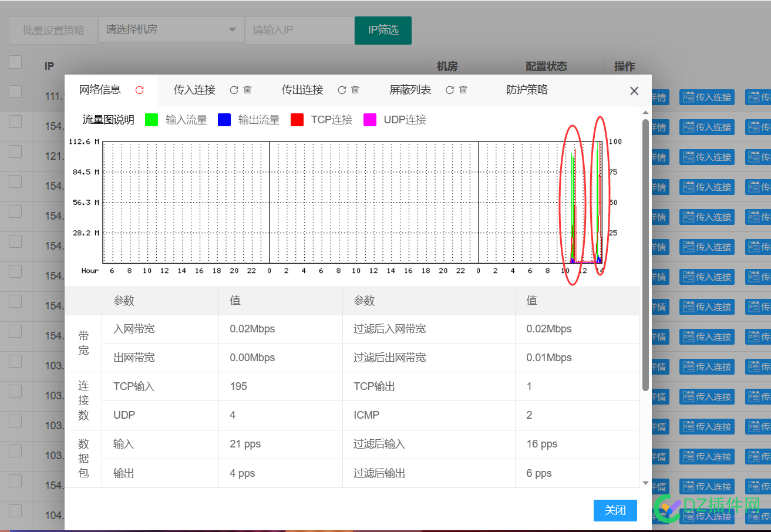Click the TCP输入 cell
The image size is (771, 532).
pos(160,386)
